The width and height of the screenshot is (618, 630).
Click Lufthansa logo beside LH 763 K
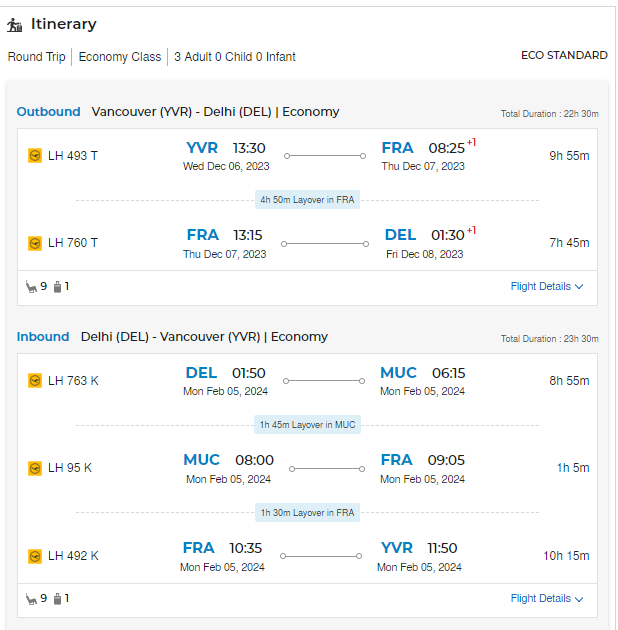[35, 380]
